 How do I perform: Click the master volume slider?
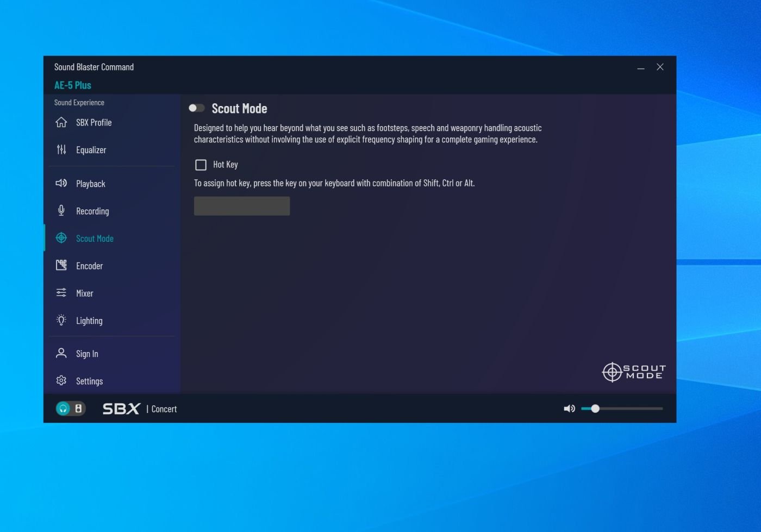(622, 409)
